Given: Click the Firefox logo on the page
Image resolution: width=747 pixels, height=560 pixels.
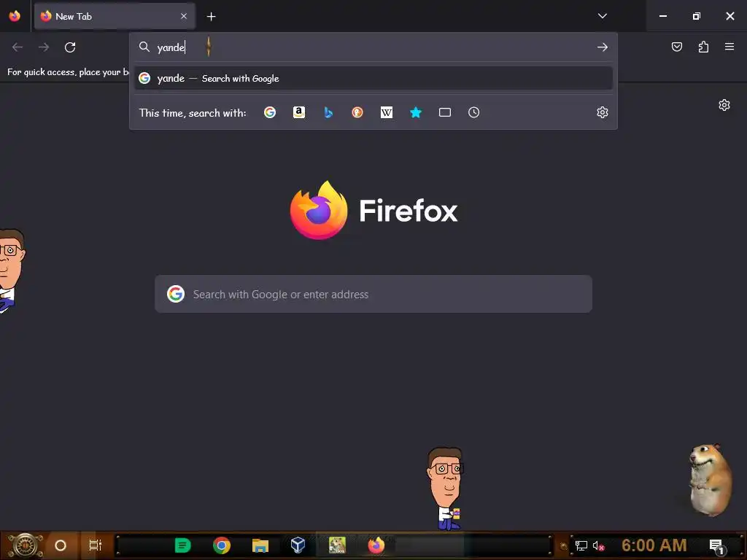Looking at the screenshot, I should click(373, 211).
